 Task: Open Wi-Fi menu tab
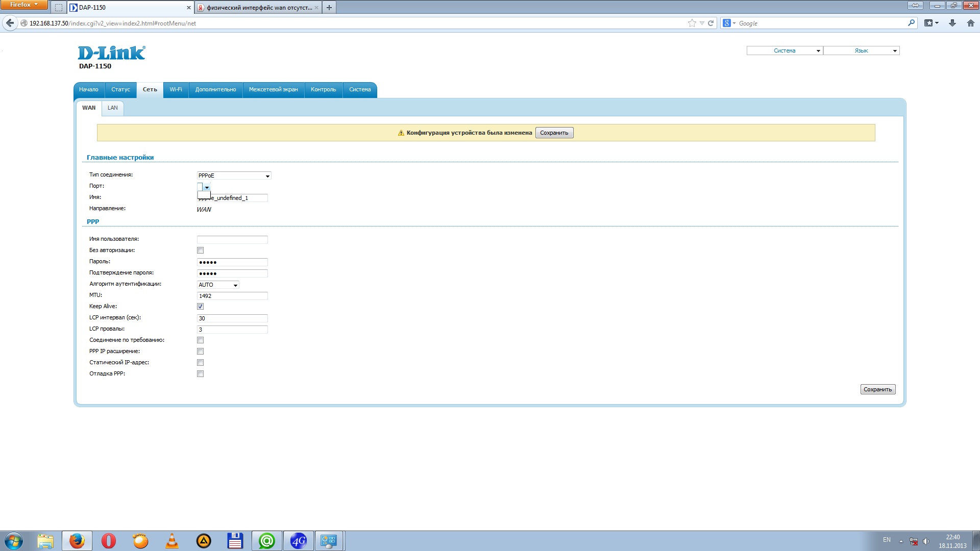tap(176, 89)
